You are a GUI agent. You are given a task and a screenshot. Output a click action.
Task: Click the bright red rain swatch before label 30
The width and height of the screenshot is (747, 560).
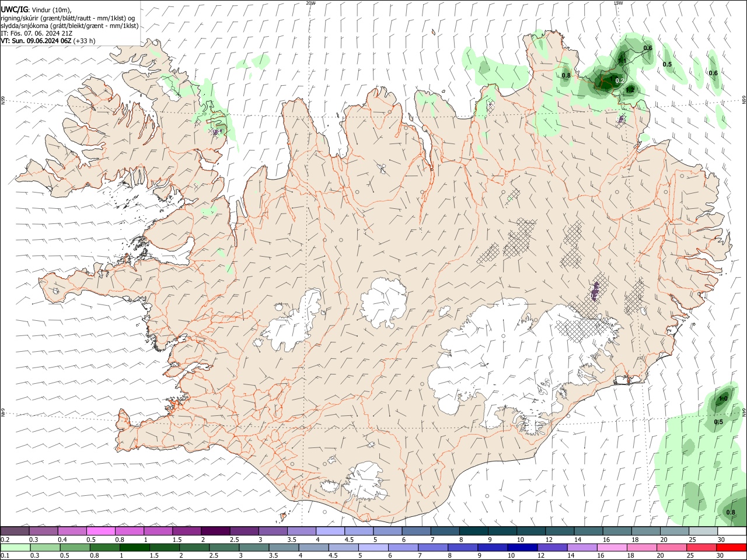point(731,548)
